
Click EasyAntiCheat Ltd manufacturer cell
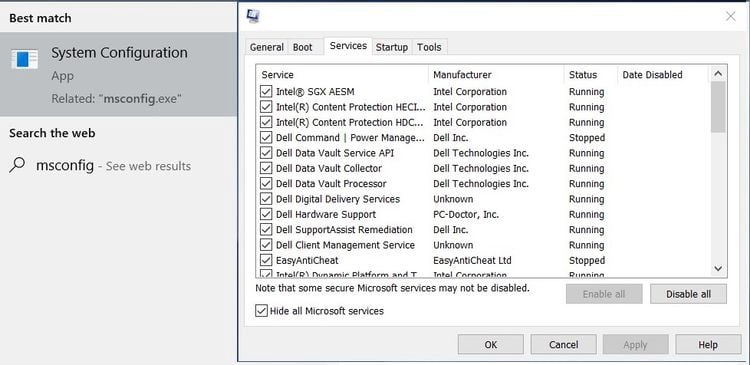[472, 260]
